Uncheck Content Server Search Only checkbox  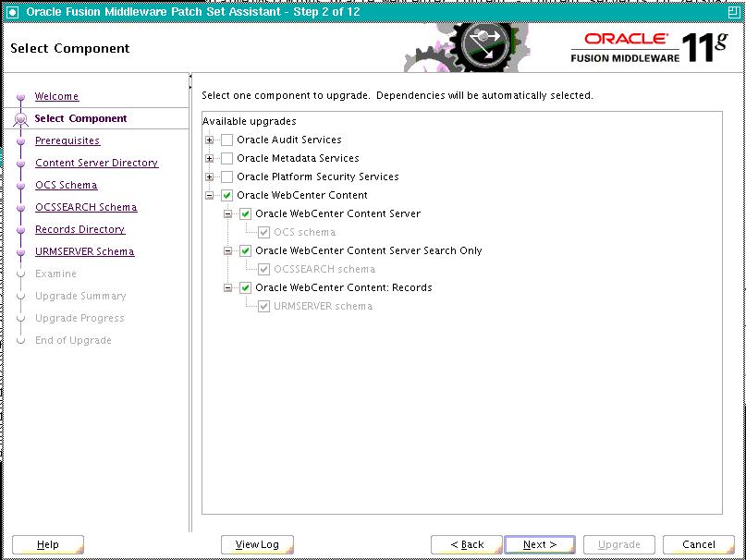246,250
